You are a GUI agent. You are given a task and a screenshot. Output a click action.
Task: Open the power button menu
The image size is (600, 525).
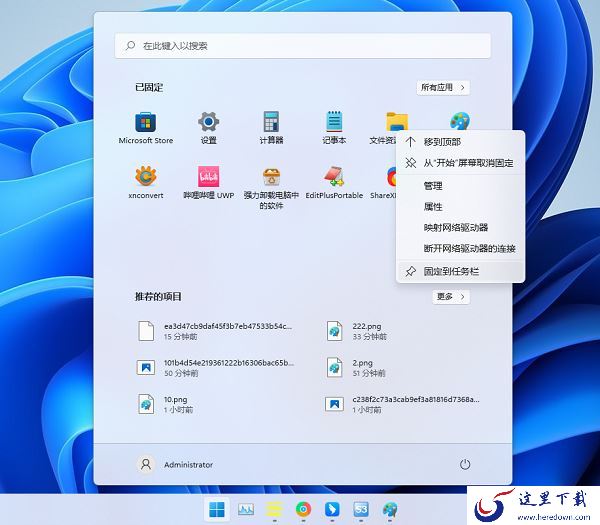[x=465, y=464]
